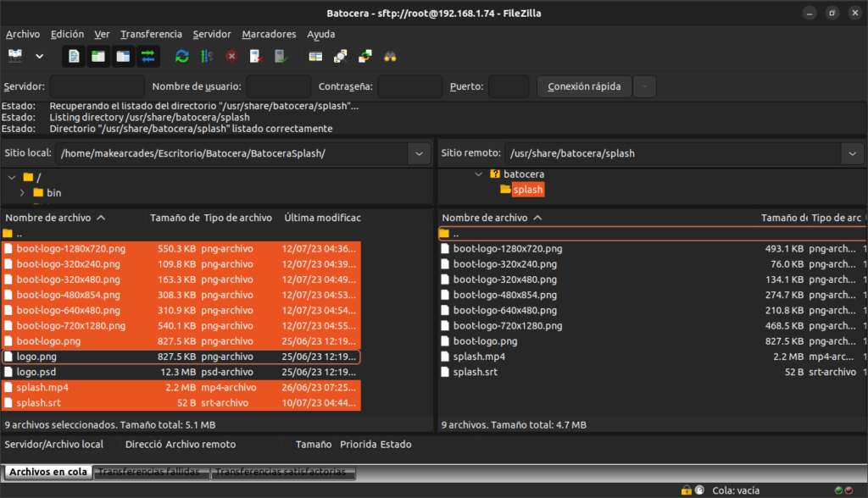Focus the Servidor input field
The width and height of the screenshot is (868, 498).
pyautogui.click(x=97, y=86)
